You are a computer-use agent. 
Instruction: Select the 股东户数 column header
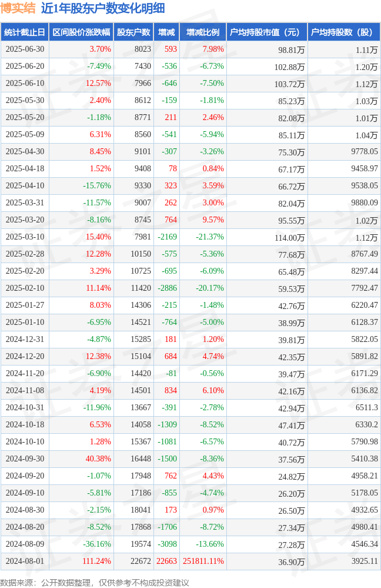coord(133,32)
